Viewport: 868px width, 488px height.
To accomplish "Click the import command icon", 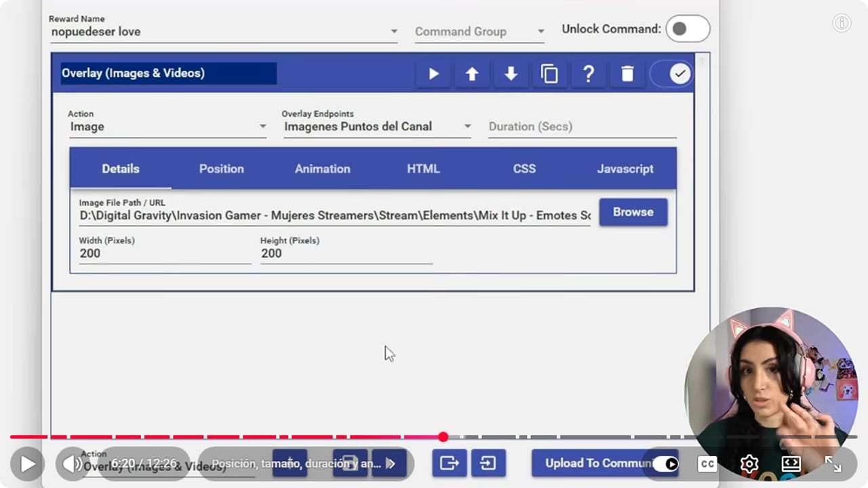I will click(x=488, y=463).
